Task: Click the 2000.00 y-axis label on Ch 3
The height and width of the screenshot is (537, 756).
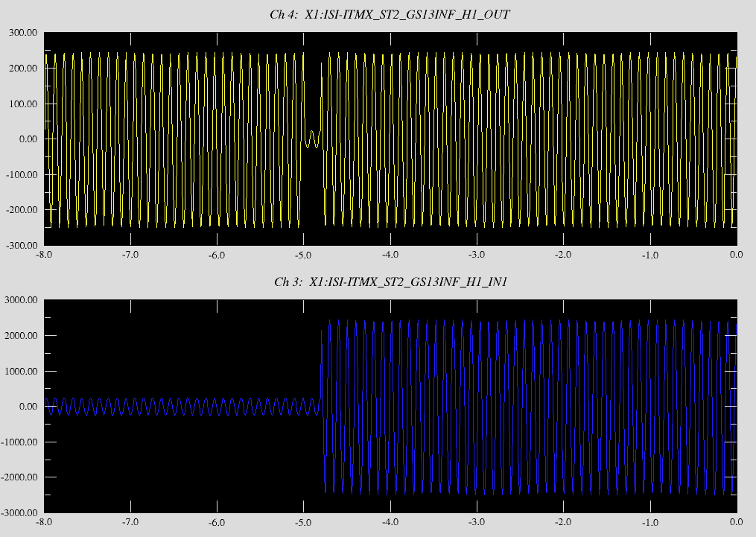Action: pyautogui.click(x=21, y=335)
